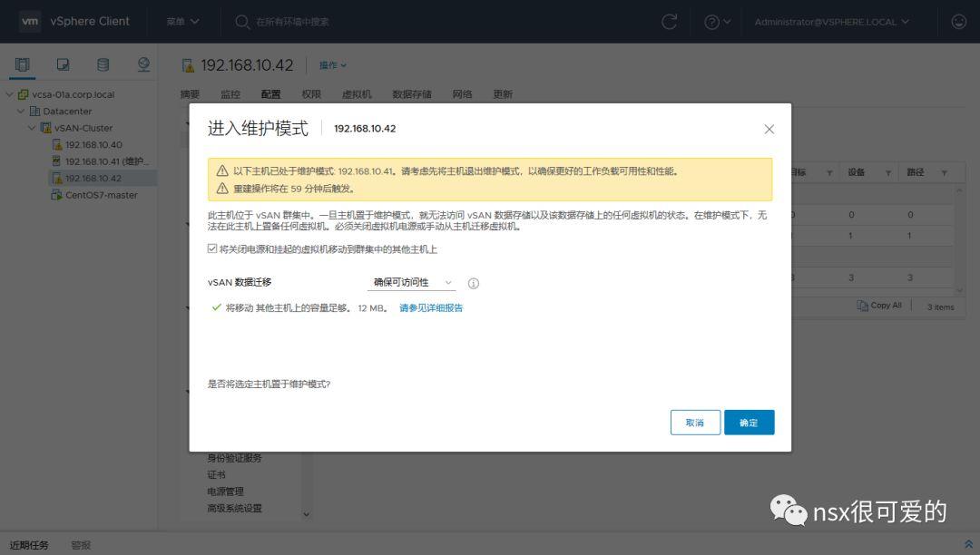Screen dimensions: 980x555
Task: Click the host icon beside 192.168.10.42 title
Action: pyautogui.click(x=188, y=65)
